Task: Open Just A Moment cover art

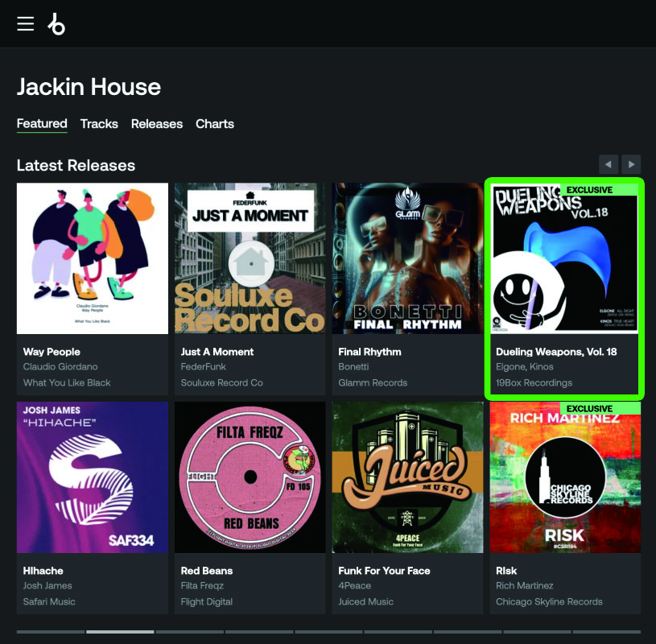Action: (250, 258)
